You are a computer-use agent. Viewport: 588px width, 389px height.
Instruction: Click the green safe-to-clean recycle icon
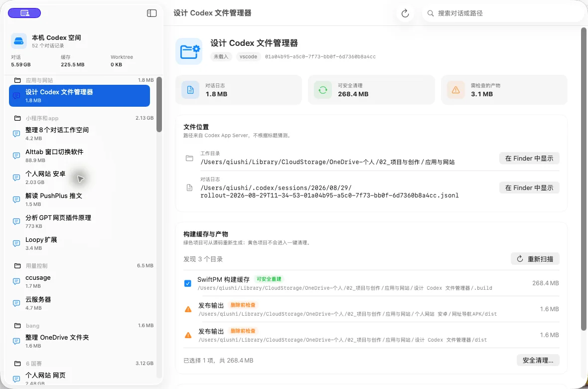[323, 90]
